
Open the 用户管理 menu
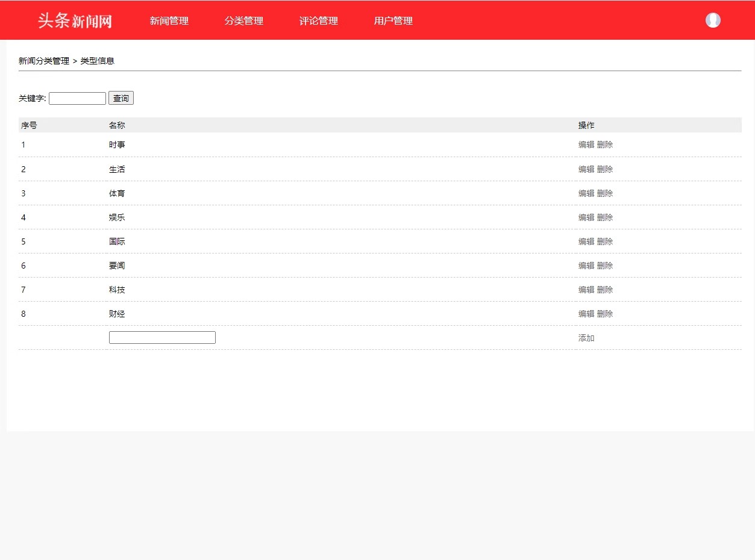coord(393,21)
